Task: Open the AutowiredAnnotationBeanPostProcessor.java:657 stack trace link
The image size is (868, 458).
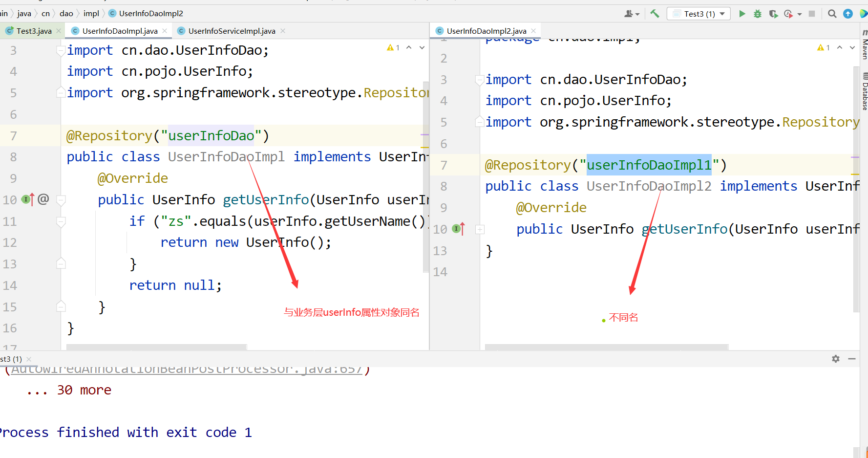Action: [x=187, y=370]
